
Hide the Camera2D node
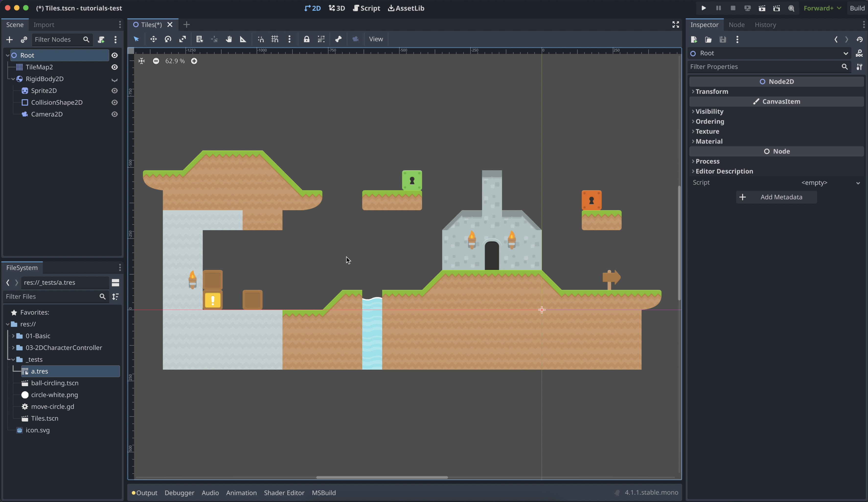[x=115, y=114]
